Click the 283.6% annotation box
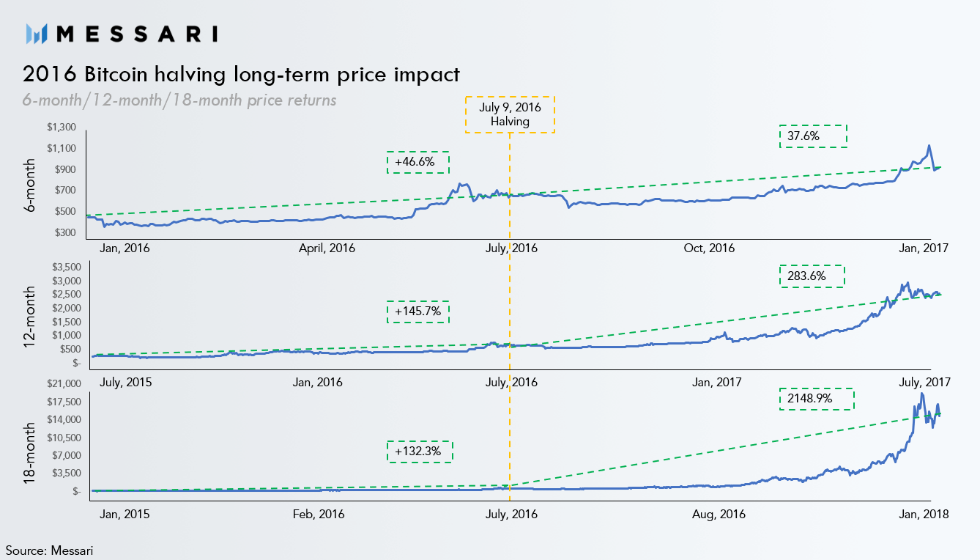This screenshot has height=560, width=980. [x=811, y=276]
